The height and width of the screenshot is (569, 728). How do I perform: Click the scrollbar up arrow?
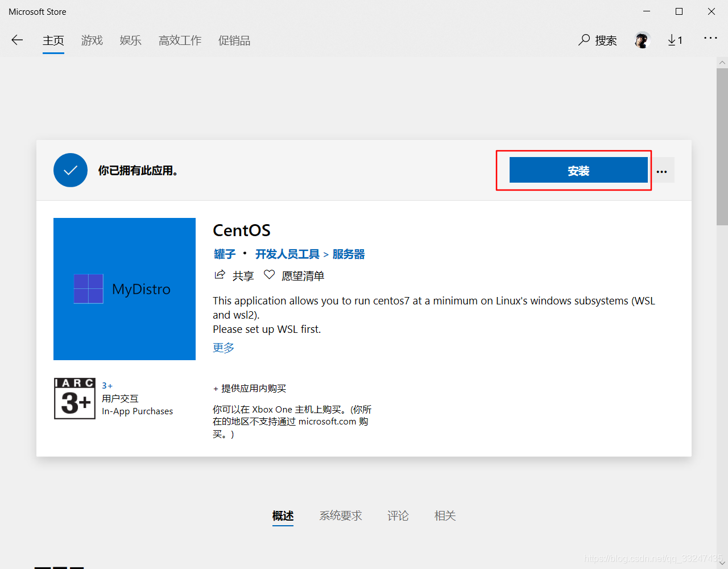[x=722, y=62]
